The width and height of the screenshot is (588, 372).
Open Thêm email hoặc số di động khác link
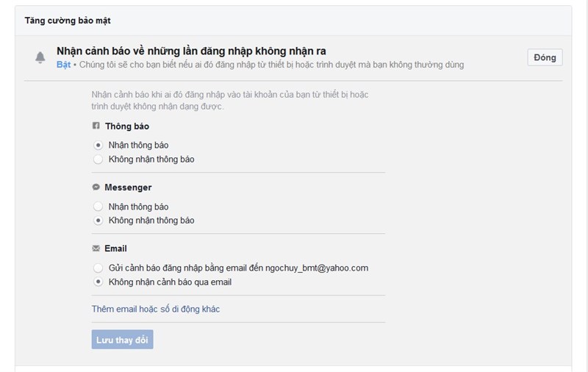click(x=156, y=309)
